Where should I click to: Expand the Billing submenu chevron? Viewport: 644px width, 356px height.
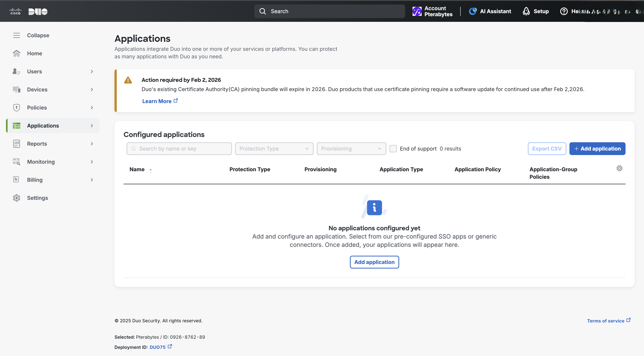pos(92,180)
